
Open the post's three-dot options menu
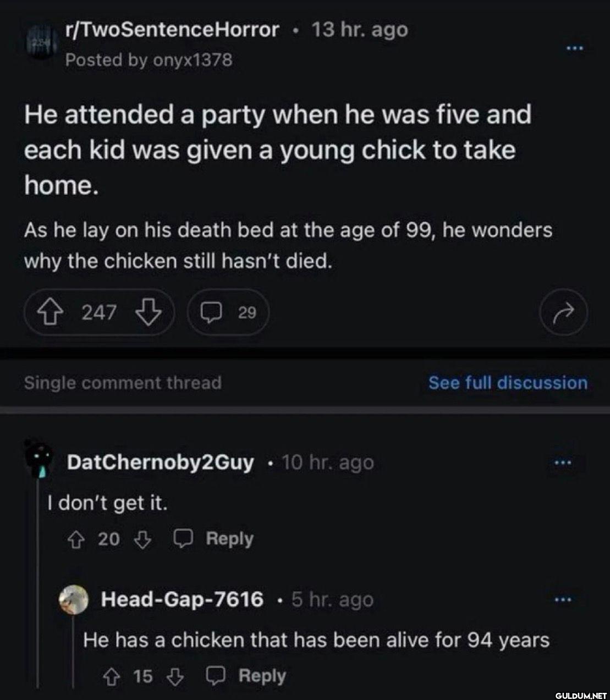pyautogui.click(x=575, y=48)
